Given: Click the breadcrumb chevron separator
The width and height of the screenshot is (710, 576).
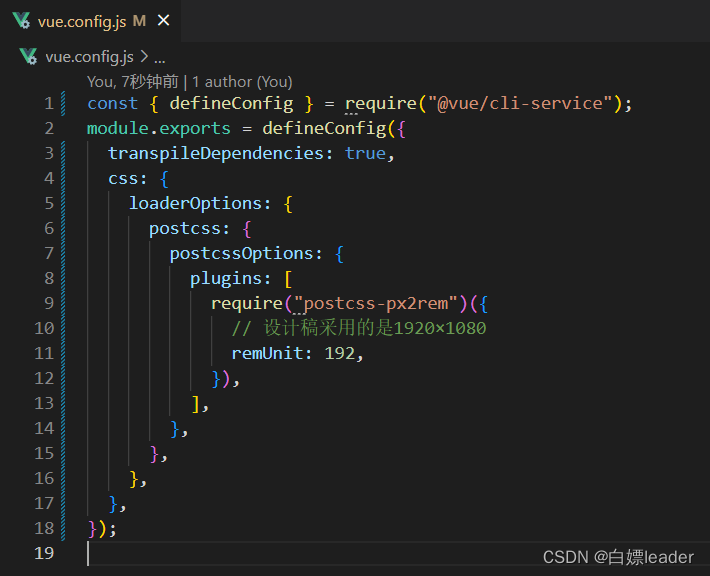Looking at the screenshot, I should [x=144, y=57].
